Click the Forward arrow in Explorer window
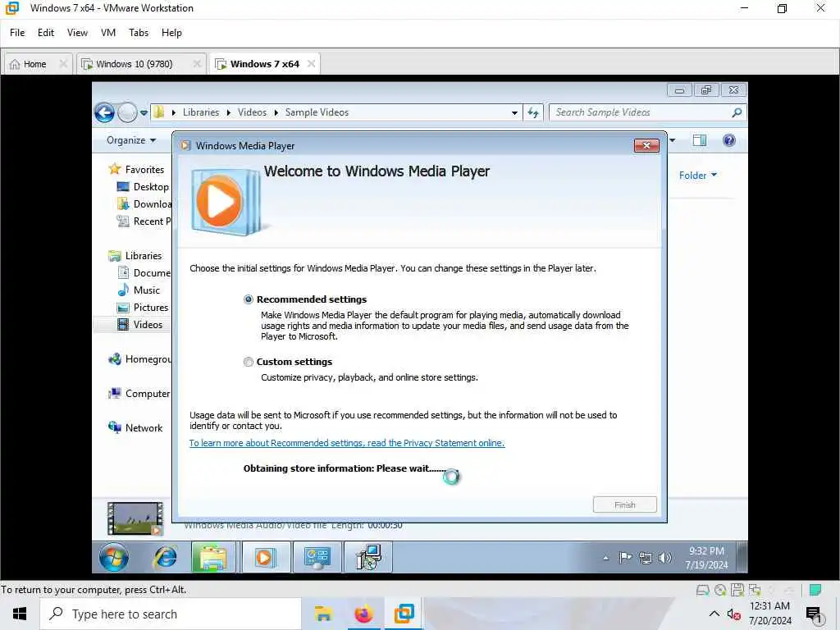 [x=127, y=112]
